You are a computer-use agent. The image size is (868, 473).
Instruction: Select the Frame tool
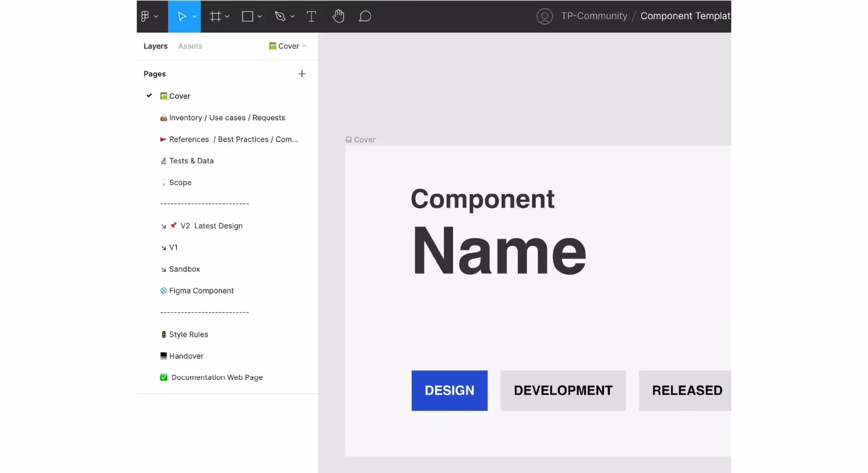pos(215,17)
